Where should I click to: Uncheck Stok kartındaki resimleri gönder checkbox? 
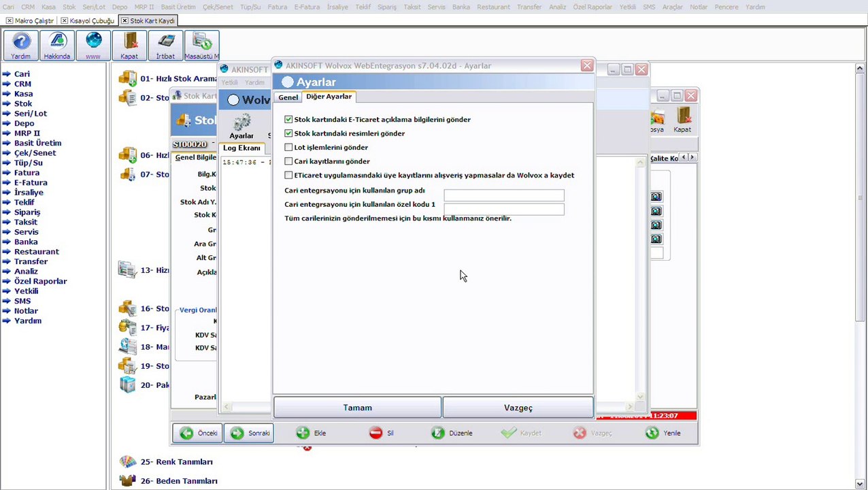coord(288,133)
